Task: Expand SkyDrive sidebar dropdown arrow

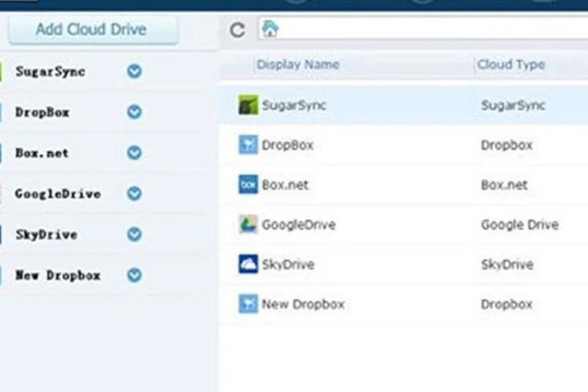Action: coord(134,234)
